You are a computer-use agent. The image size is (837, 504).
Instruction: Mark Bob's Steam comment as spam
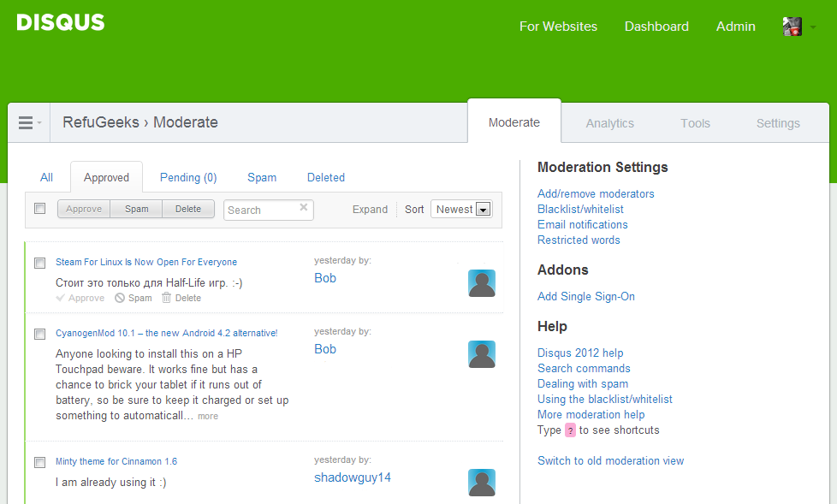pyautogui.click(x=134, y=298)
